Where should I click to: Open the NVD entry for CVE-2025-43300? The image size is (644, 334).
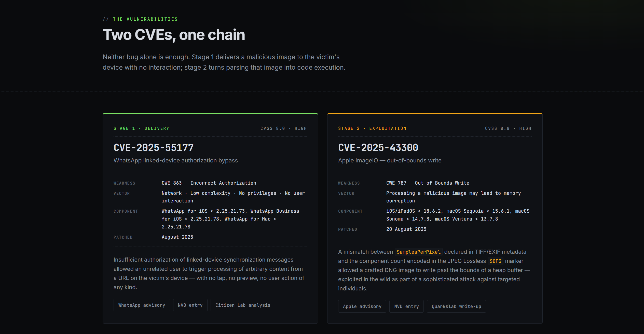(406, 306)
